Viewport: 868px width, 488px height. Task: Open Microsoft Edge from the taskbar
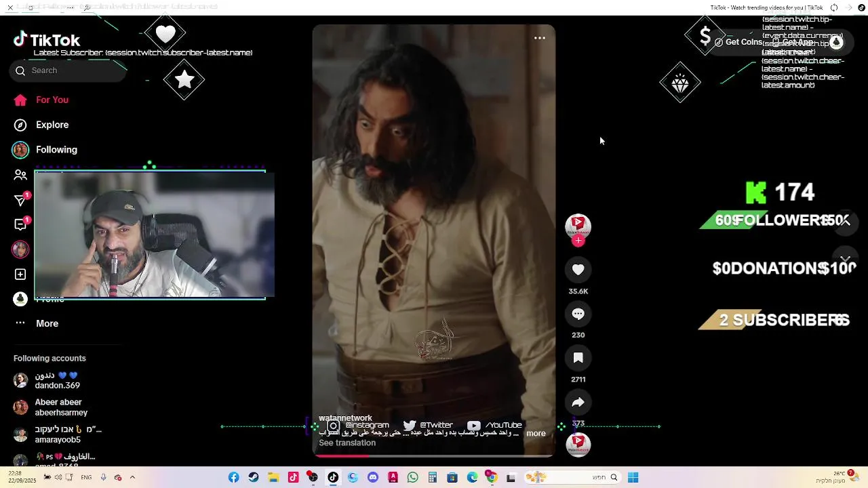pos(473,478)
